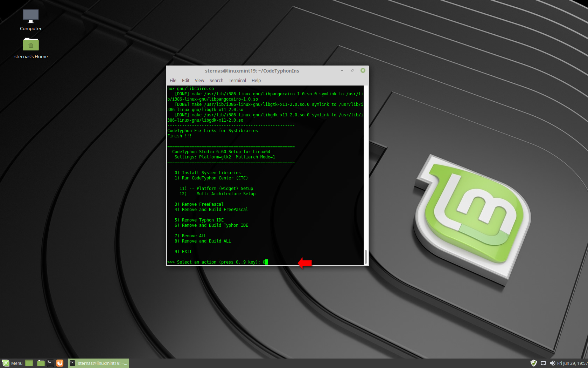Open the sound volume tray icon
The image size is (588, 368).
[552, 363]
